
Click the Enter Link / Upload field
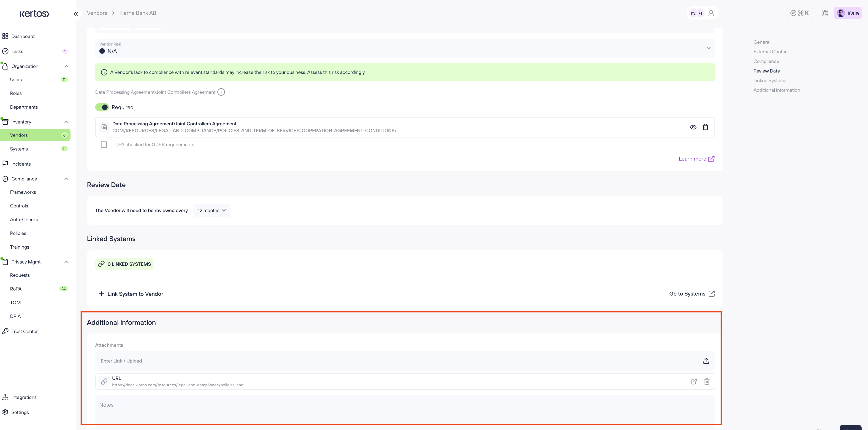coord(405,361)
